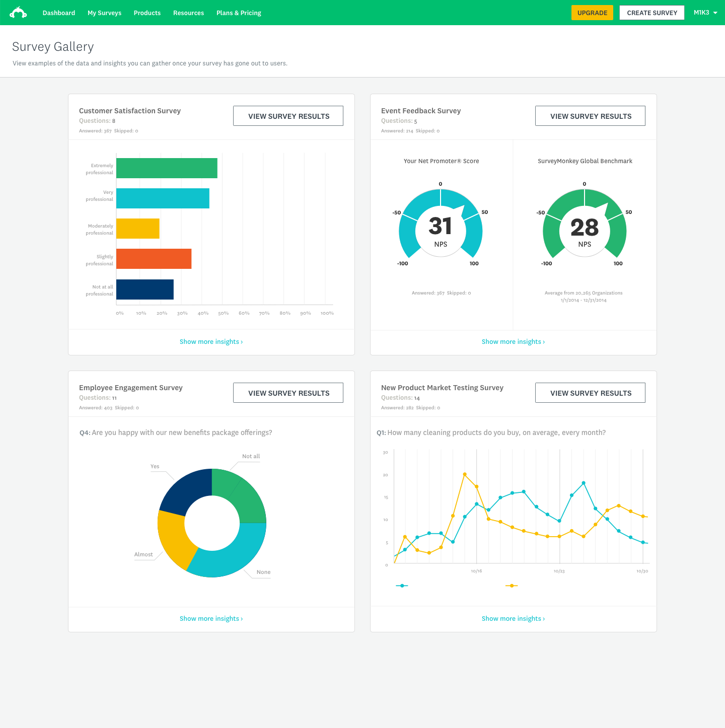725x728 pixels.
Task: Click the yellow legend marker under line chart
Action: coord(512,586)
